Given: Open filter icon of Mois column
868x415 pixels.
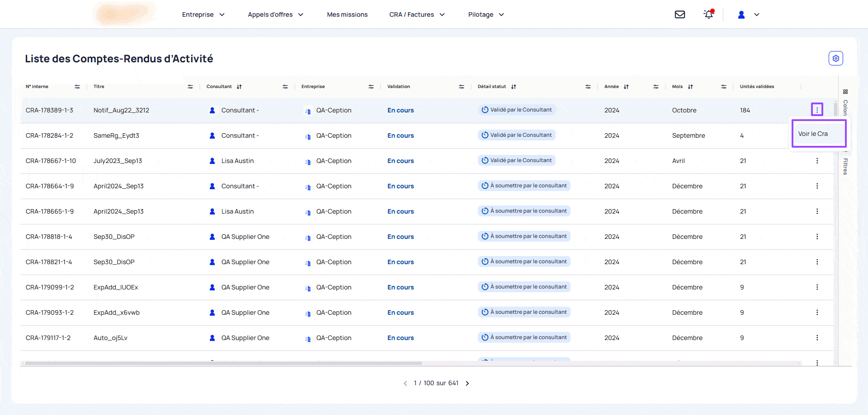Looking at the screenshot, I should pyautogui.click(x=724, y=87).
